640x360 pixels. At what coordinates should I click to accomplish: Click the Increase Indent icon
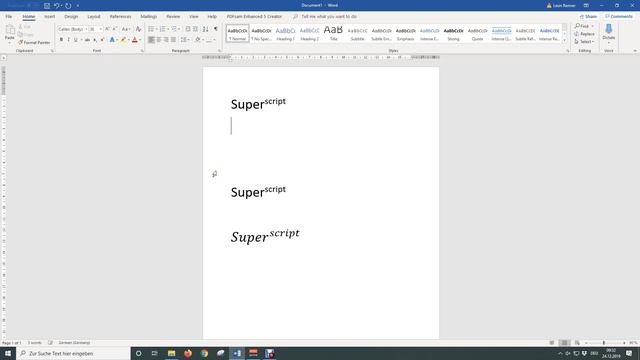196,29
